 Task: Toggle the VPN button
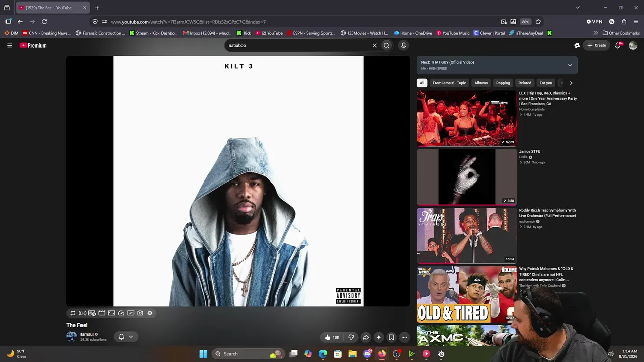tap(594, 22)
